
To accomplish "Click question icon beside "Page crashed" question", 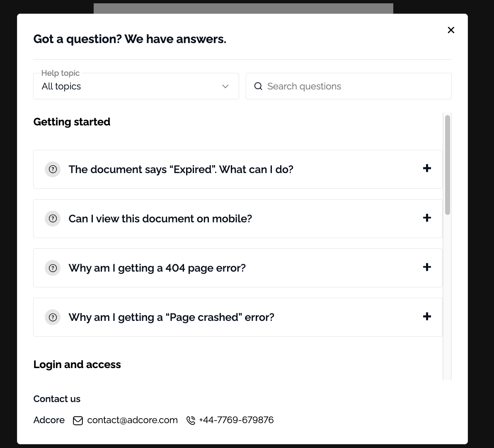I will (53, 317).
